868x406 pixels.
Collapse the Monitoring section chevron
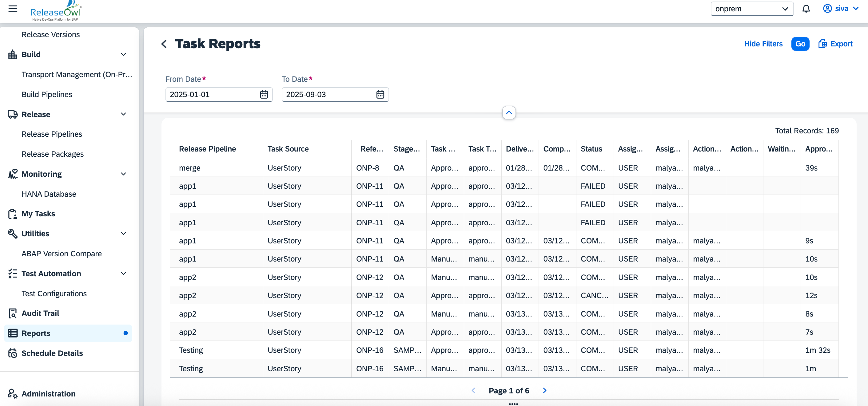point(123,174)
